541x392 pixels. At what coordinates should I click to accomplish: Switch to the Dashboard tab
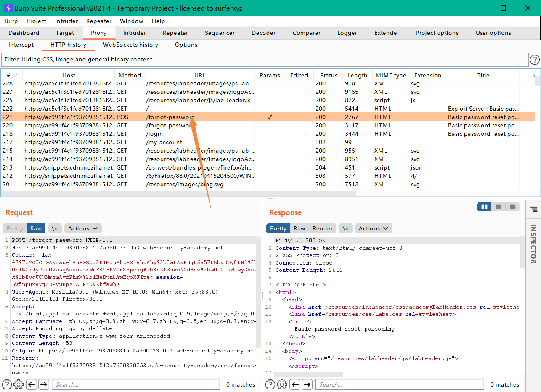click(24, 33)
